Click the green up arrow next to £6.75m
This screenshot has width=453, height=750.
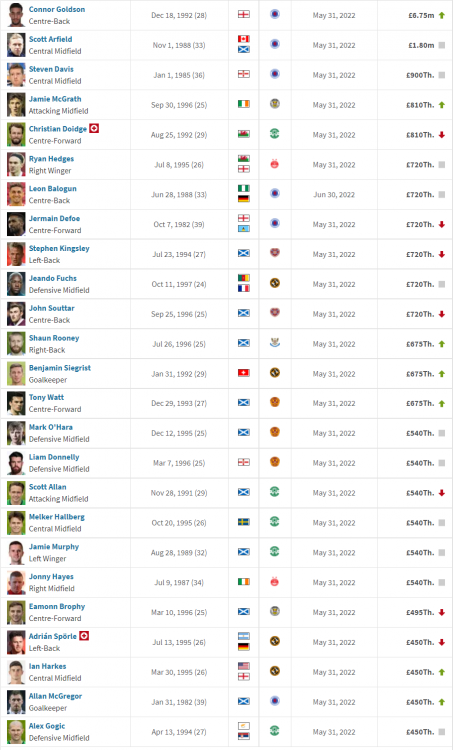pyautogui.click(x=442, y=15)
